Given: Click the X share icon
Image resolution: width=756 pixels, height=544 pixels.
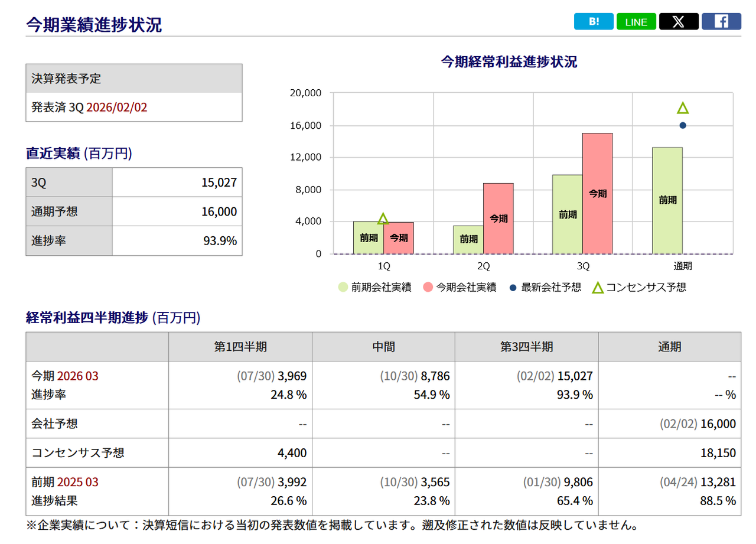Looking at the screenshot, I should point(679,22).
